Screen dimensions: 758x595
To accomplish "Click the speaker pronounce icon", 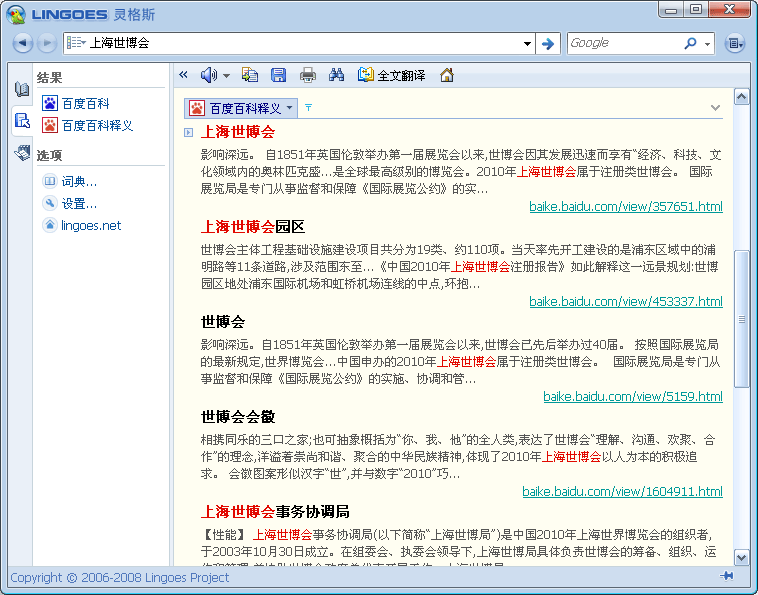I will tap(208, 75).
